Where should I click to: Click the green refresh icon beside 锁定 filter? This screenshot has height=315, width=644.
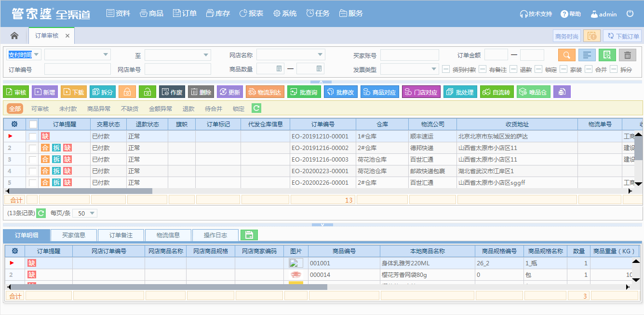(x=256, y=109)
